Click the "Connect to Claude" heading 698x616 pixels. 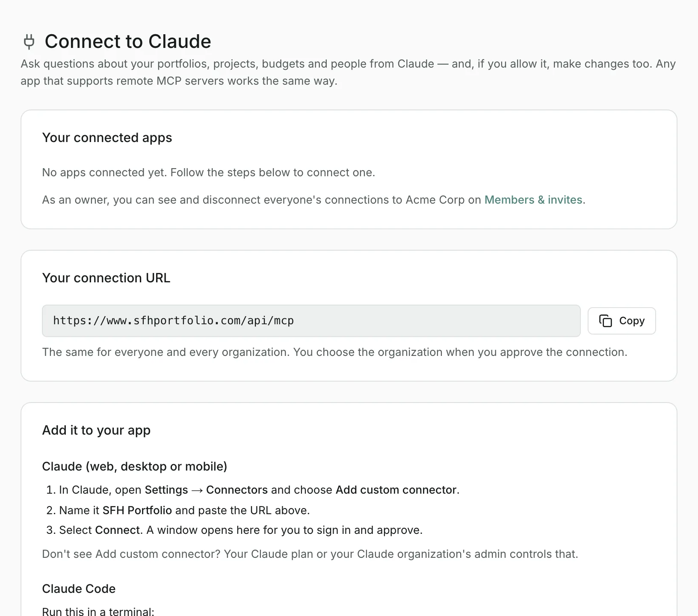click(x=128, y=41)
